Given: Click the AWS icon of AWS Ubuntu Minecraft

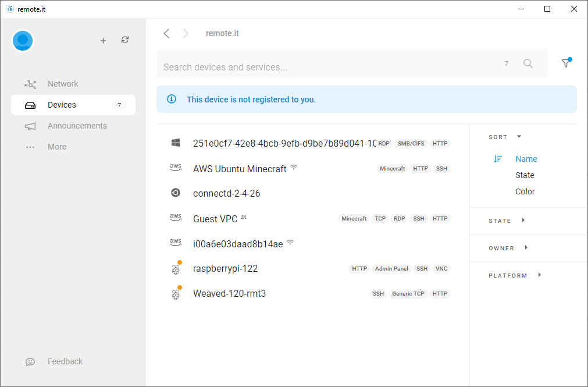Looking at the screenshot, I should click(176, 168).
